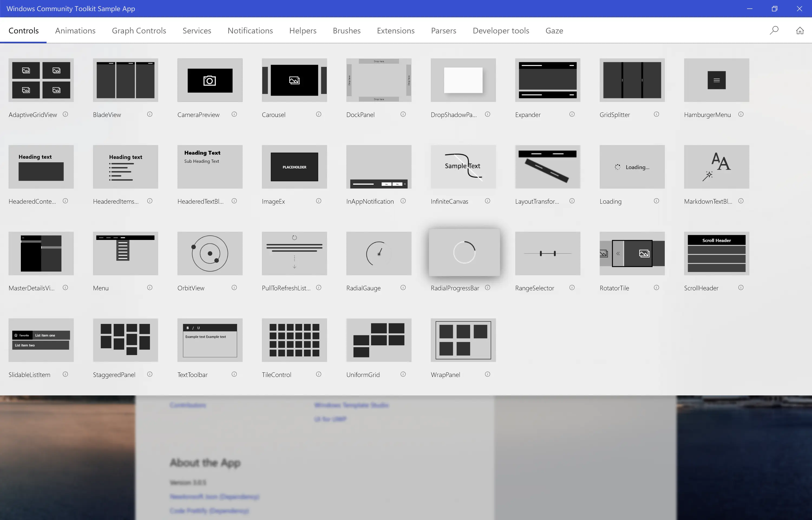Go to home via house icon
This screenshot has height=520, width=812.
pyautogui.click(x=800, y=30)
